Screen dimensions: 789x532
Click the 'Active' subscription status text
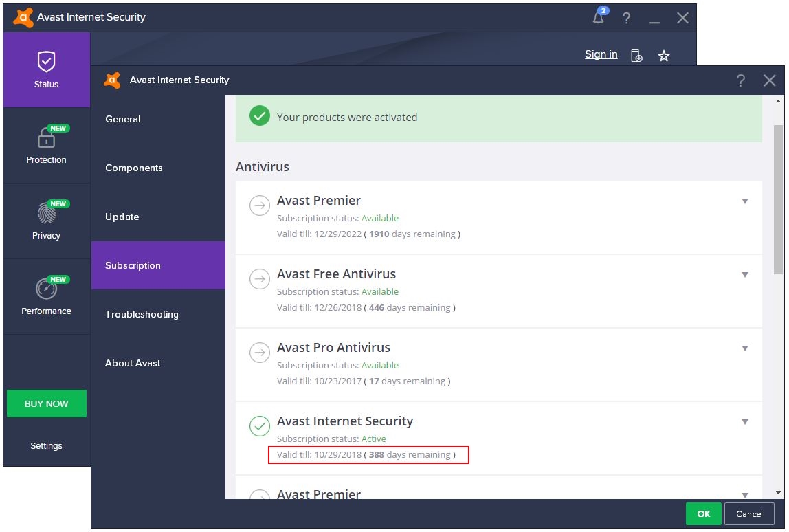(x=373, y=439)
